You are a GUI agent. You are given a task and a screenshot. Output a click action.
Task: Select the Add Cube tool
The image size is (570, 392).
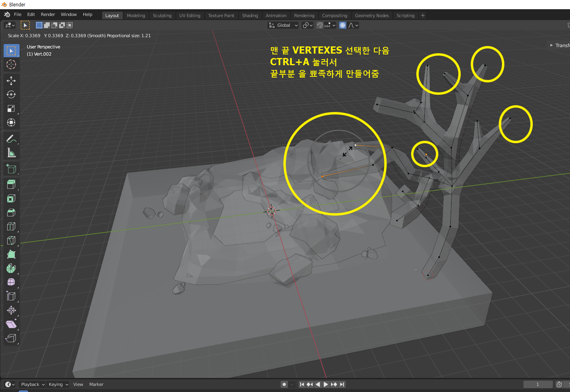pos(11,169)
